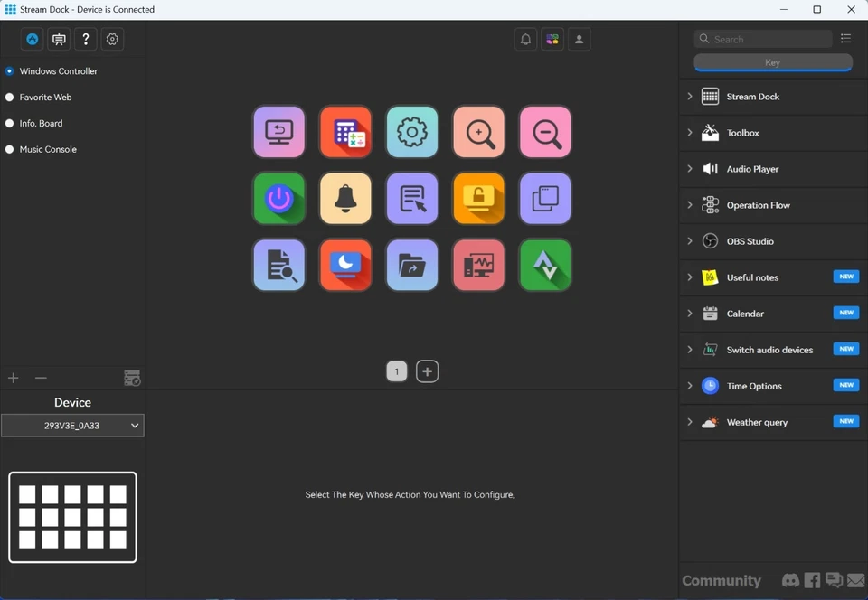
Task: Click the system monitor key icon
Action: pyautogui.click(x=478, y=265)
